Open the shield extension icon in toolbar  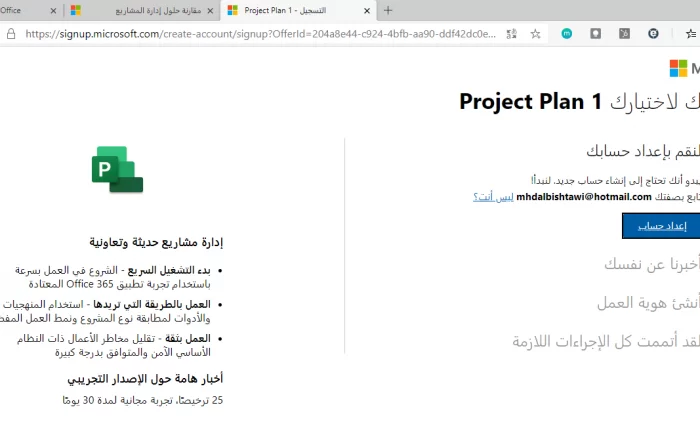click(596, 33)
